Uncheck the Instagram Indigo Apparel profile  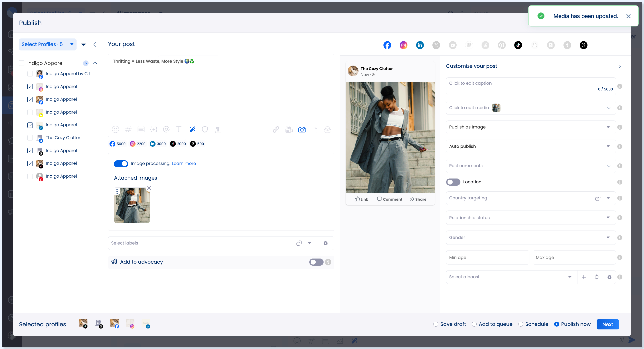coord(30,87)
